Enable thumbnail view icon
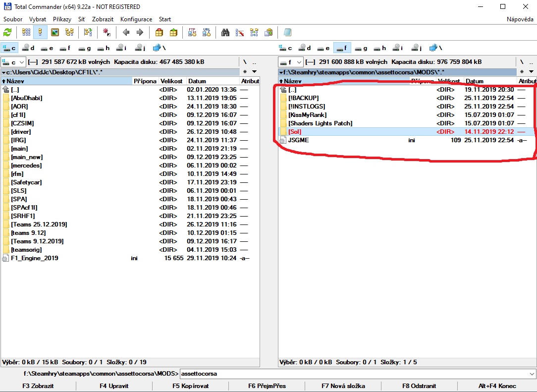Viewport: 537px width, 392px height. point(55,33)
